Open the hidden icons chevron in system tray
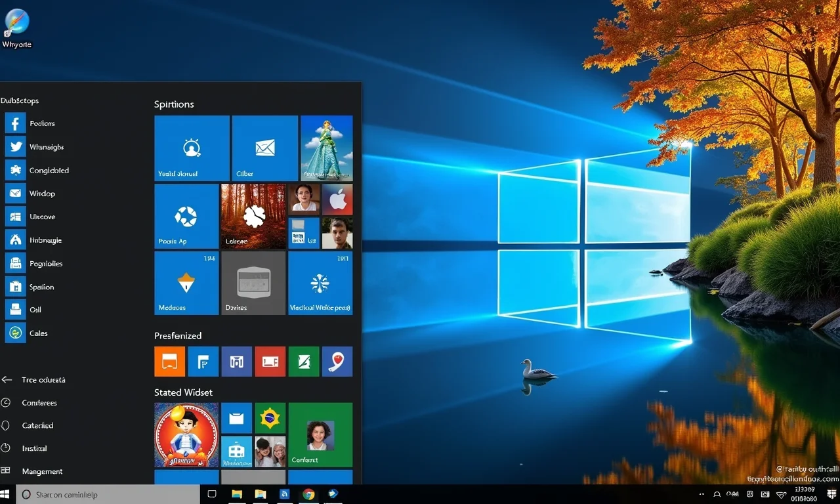The height and width of the screenshot is (504, 840). (x=702, y=494)
